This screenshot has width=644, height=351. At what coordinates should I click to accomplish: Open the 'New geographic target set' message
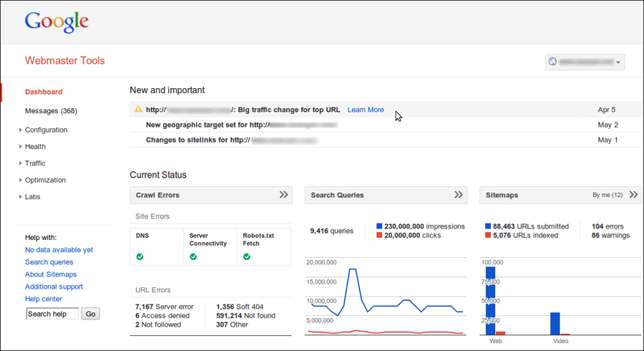point(243,125)
